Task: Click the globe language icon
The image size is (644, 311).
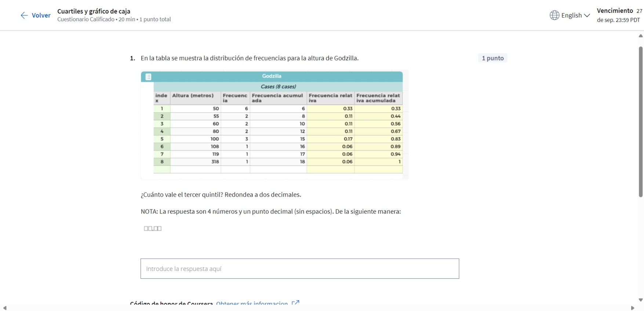Action: click(554, 15)
